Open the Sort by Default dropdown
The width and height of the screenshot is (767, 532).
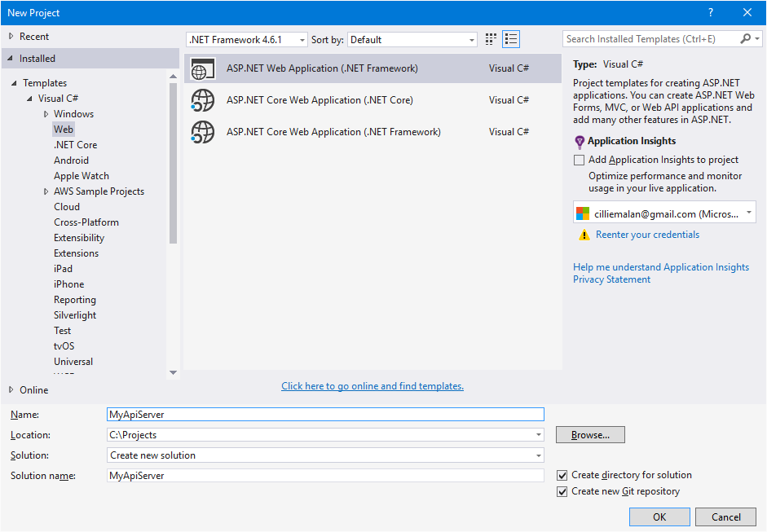[x=412, y=40]
